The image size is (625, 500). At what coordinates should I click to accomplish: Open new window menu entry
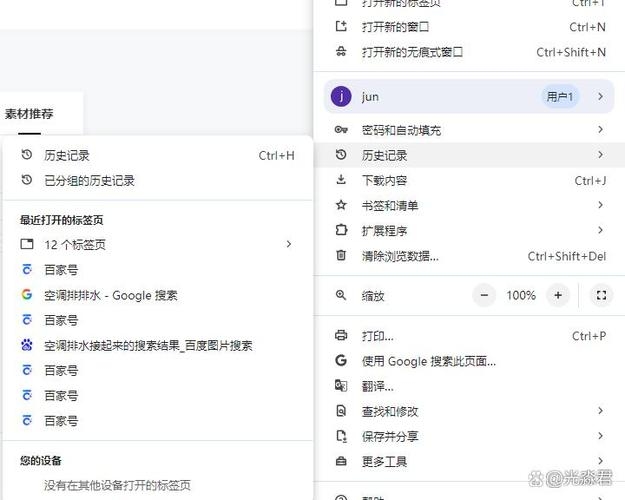[470, 27]
